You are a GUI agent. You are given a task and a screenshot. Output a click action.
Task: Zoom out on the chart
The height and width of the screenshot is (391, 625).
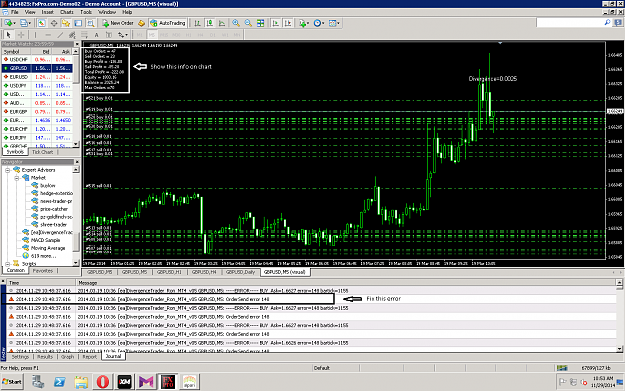pos(248,23)
